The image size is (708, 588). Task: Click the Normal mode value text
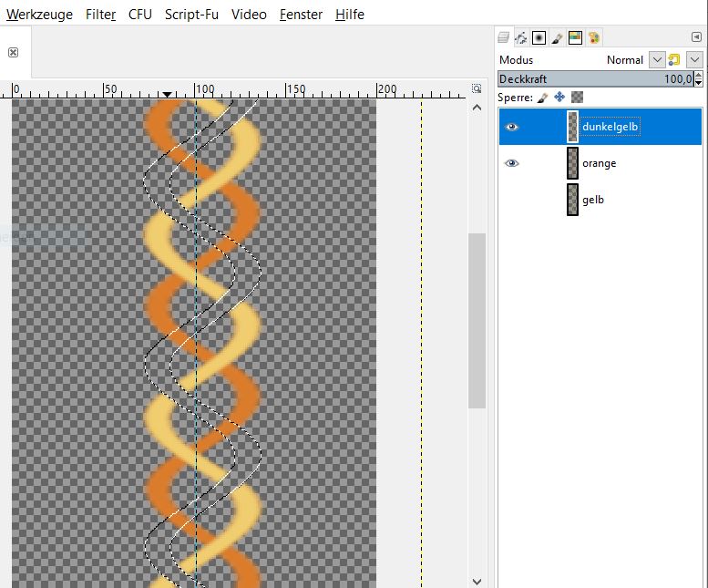(x=624, y=60)
